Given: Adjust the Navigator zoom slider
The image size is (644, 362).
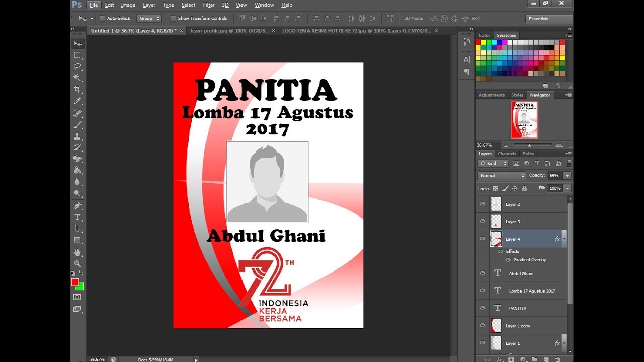Looking at the screenshot, I should [529, 145].
